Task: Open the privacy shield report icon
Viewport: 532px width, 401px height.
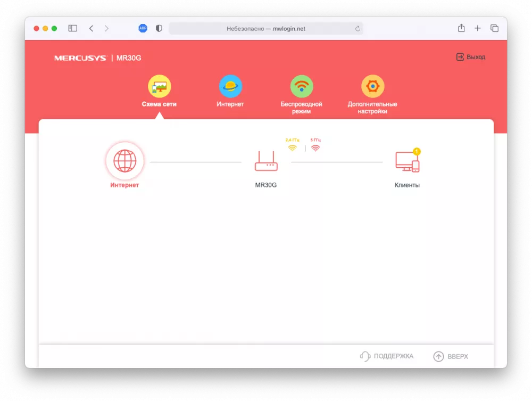Action: (159, 28)
